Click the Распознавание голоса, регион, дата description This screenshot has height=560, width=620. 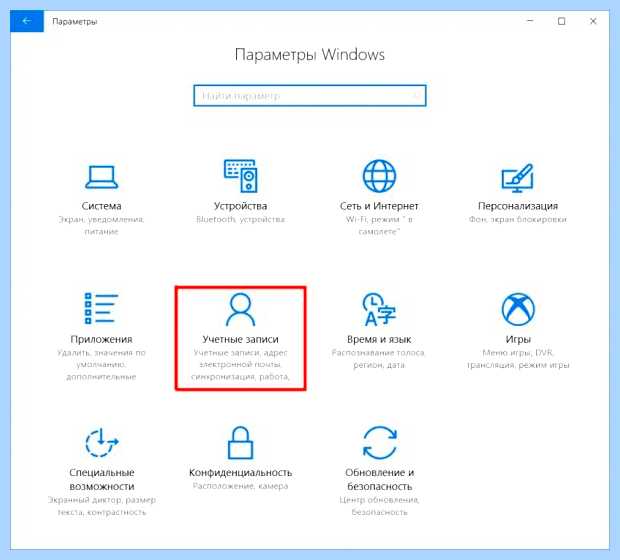tap(378, 359)
